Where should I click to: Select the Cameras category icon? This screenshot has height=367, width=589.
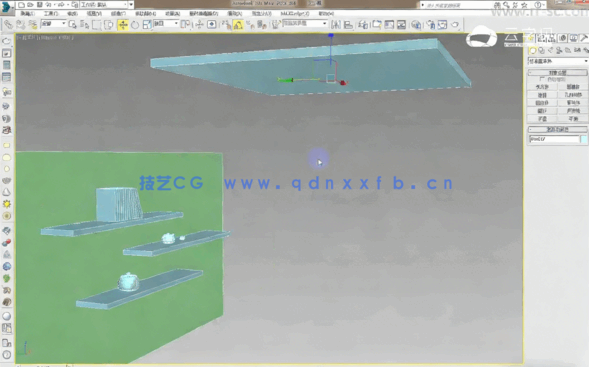tap(559, 50)
